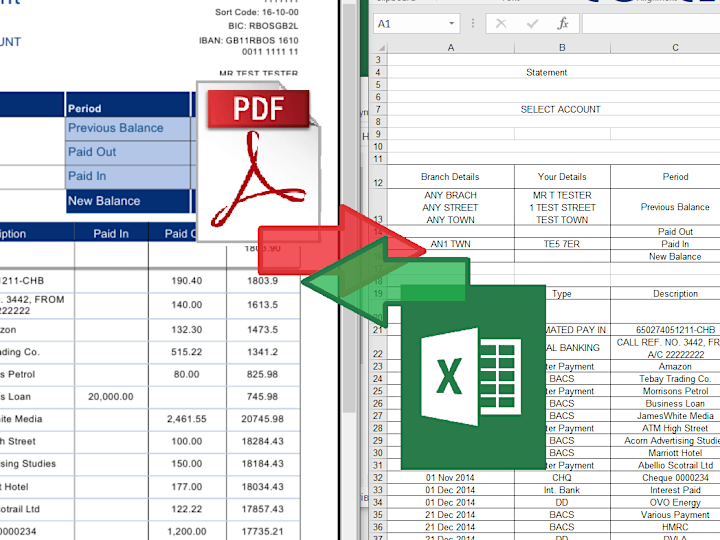This screenshot has width=720, height=540.
Task: Open the Insert Function fx icon
Action: point(562,23)
